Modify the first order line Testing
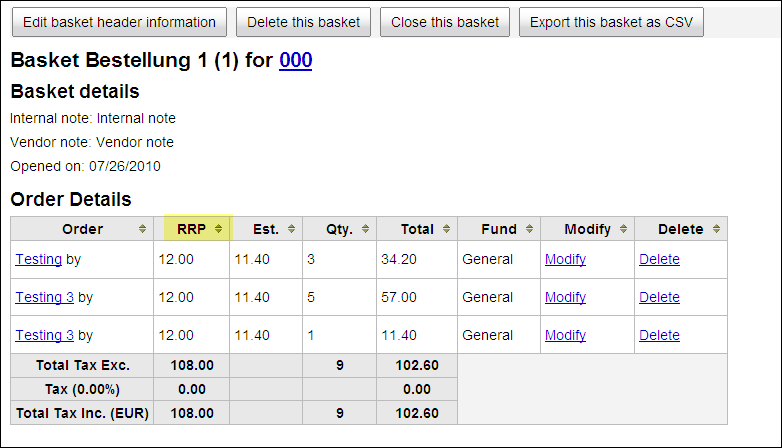This screenshot has height=448, width=782. point(565,259)
